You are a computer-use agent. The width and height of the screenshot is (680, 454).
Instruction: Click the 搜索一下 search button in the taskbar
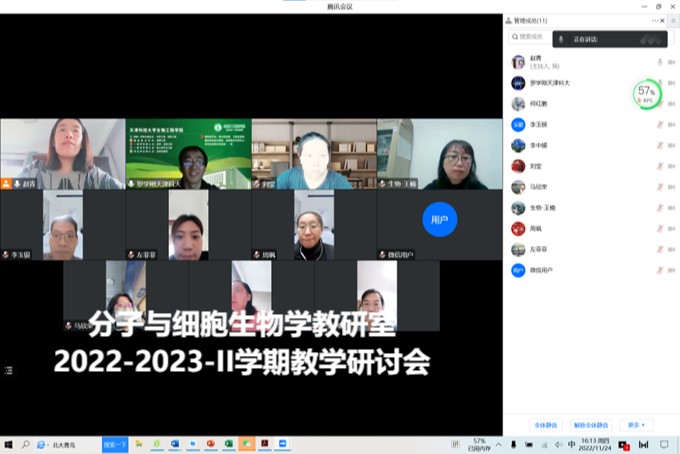point(115,444)
